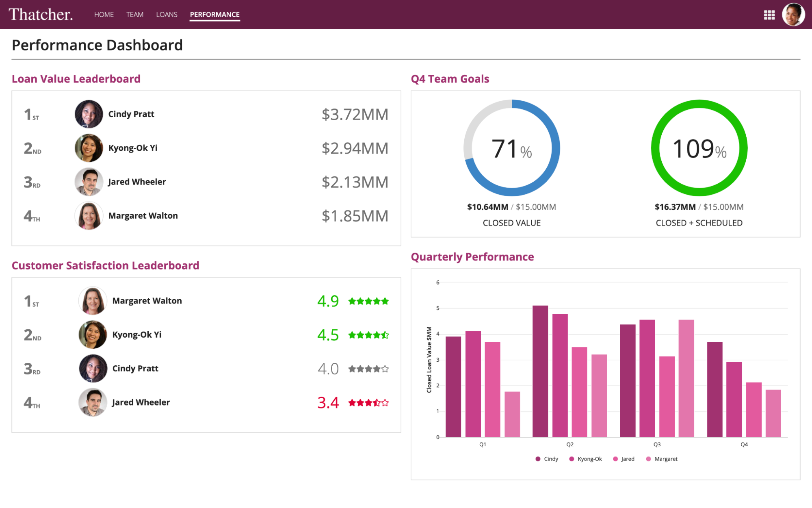Click Margaret Walton's photo in Loan Value Leaderboard
The image size is (812, 508).
89,216
